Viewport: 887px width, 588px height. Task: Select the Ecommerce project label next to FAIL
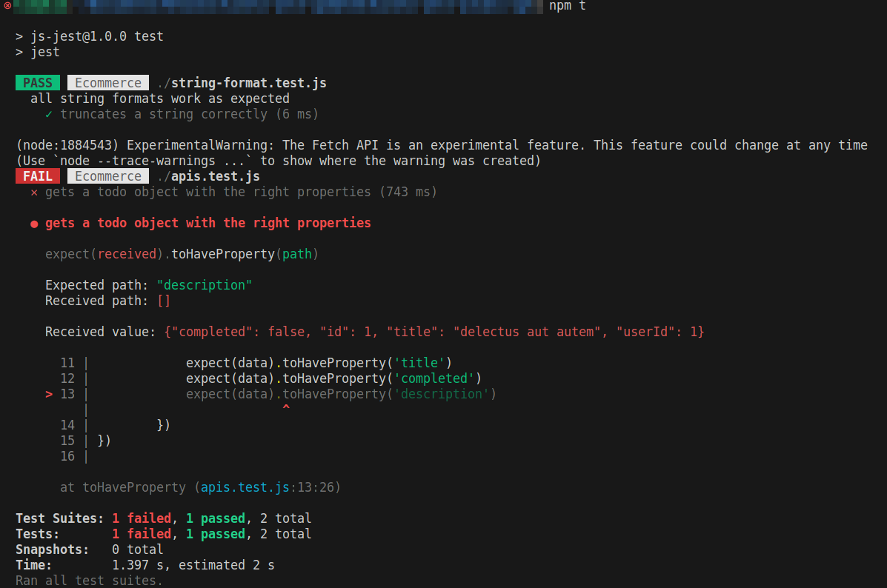[107, 176]
